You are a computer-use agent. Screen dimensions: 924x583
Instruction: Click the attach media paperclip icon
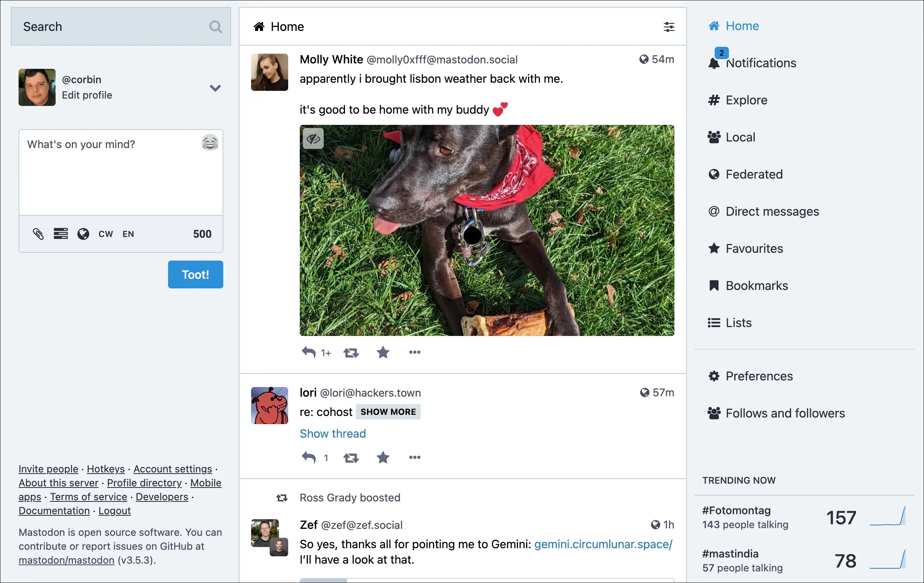(x=37, y=233)
